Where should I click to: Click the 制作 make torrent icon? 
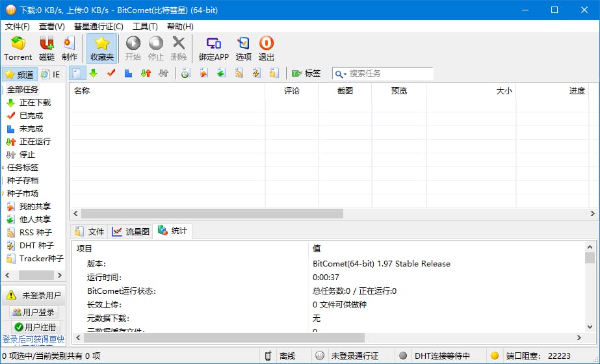pos(70,48)
